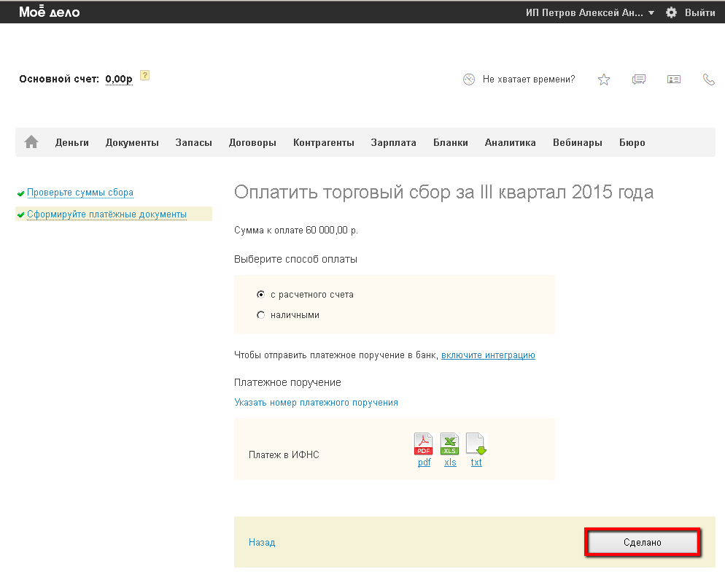
Task: Download payment order as TXT icon
Action: (x=476, y=444)
